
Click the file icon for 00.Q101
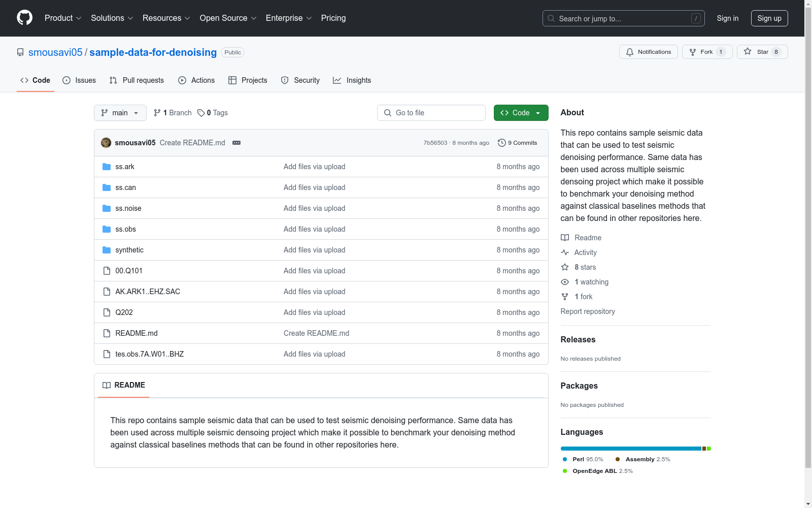[107, 271]
